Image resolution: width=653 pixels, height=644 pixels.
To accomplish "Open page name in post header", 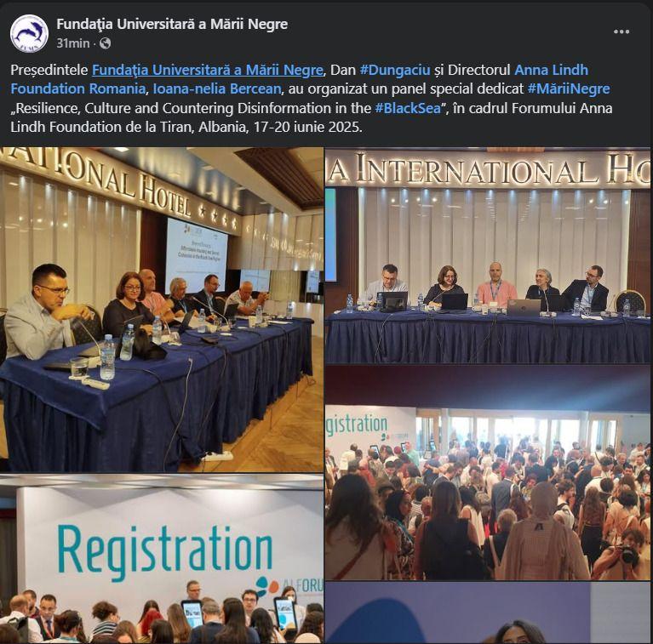I will pos(172,24).
